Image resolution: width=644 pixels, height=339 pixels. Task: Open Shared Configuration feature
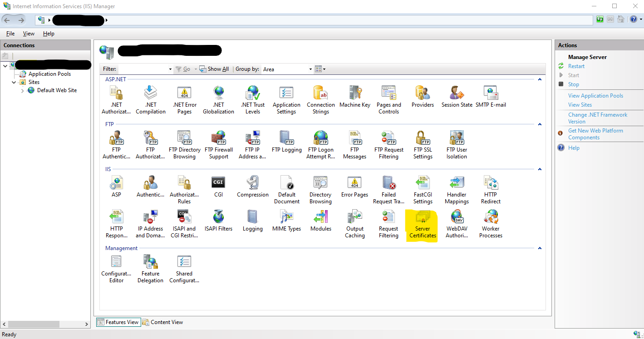tap(184, 269)
